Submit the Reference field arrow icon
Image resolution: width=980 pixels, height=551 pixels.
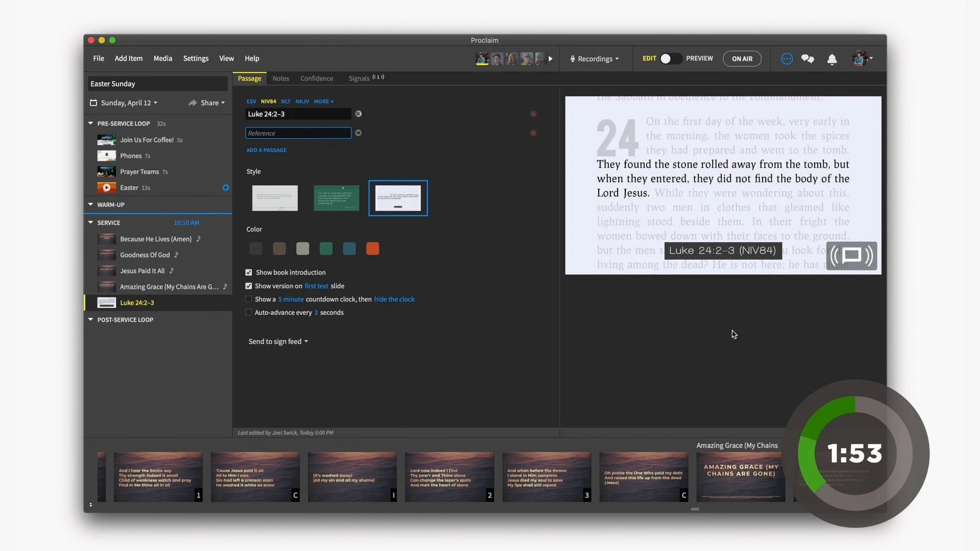(x=358, y=133)
